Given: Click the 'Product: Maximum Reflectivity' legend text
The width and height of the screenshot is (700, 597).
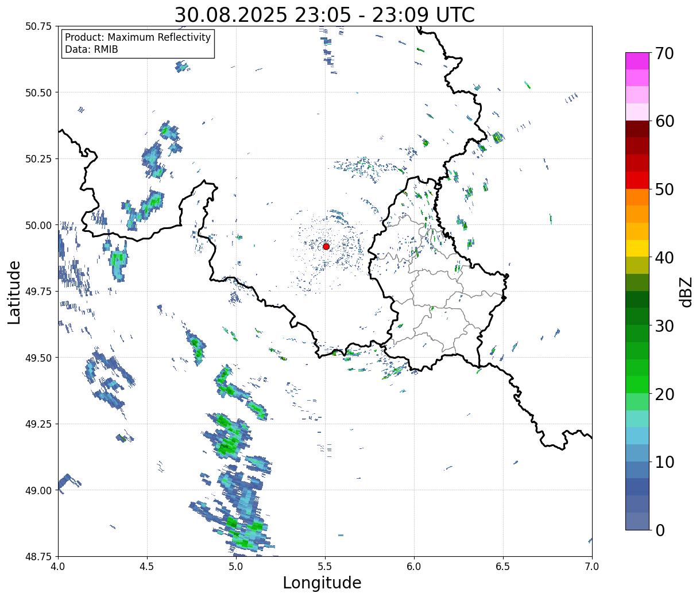Looking at the screenshot, I should tap(138, 37).
